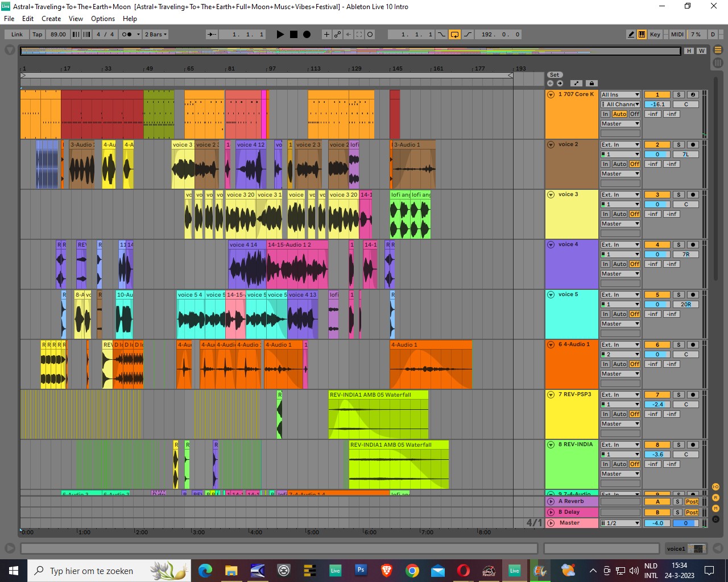The height and width of the screenshot is (582, 728).
Task: Toggle Post button on A Reverb return
Action: tap(692, 501)
